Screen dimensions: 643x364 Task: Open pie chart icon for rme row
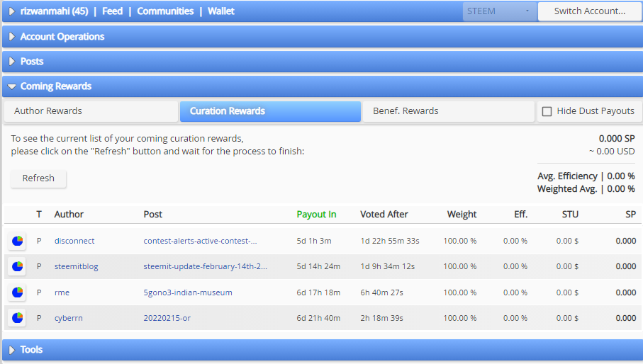pyautogui.click(x=17, y=292)
